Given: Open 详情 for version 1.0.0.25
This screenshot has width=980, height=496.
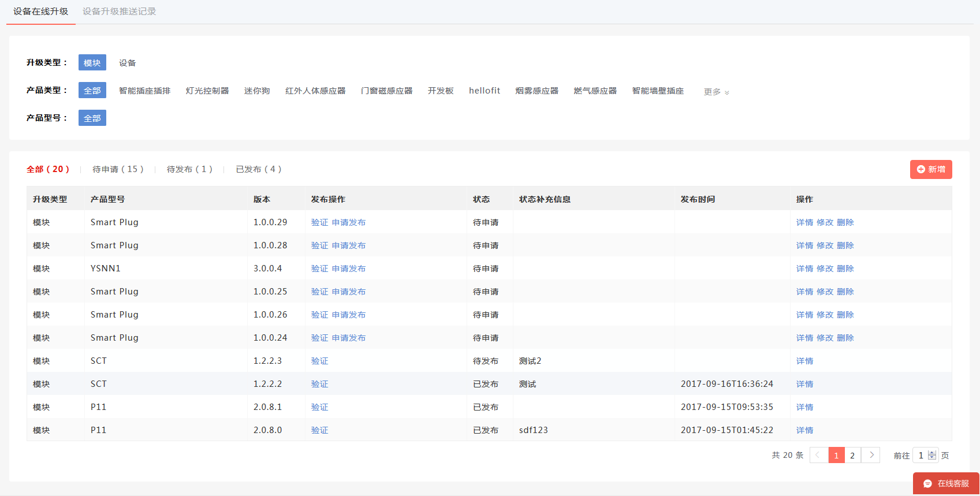Looking at the screenshot, I should [804, 292].
